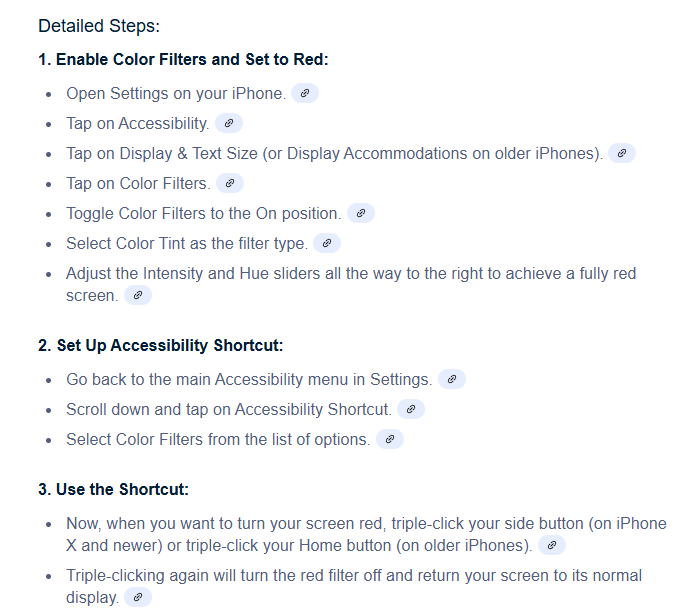
Task: Open source link after 'Display & Text Size' step
Action: [x=622, y=153]
